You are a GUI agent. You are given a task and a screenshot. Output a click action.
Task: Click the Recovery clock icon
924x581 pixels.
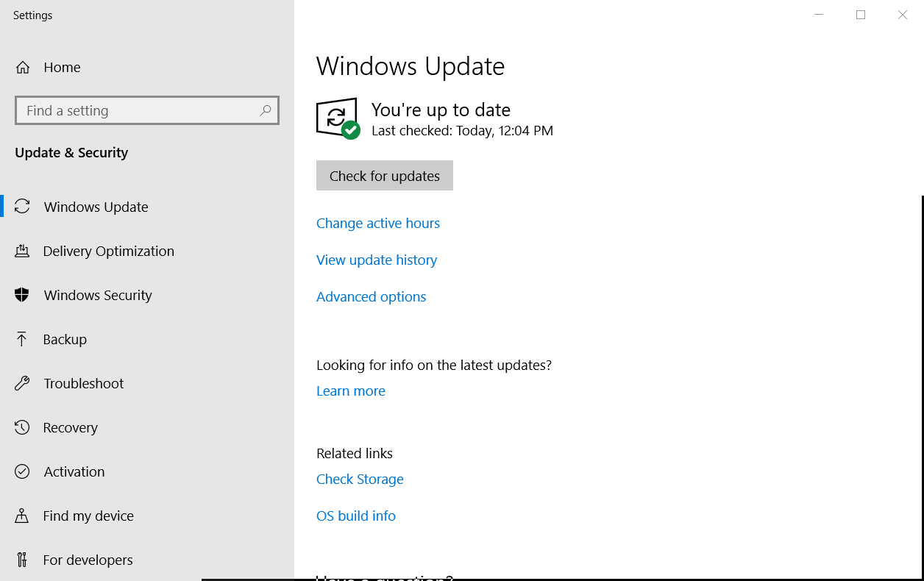click(22, 427)
